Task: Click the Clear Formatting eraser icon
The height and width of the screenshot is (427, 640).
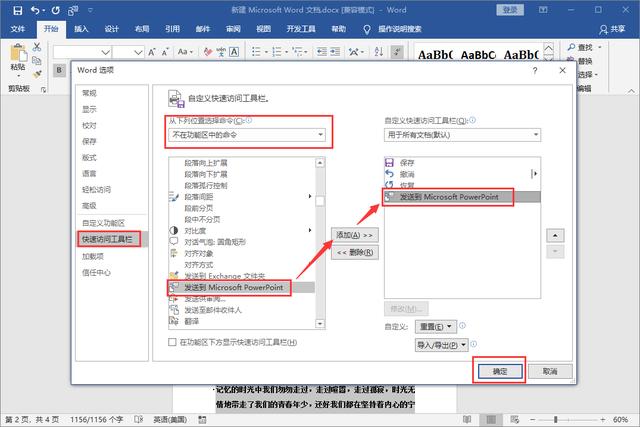Action: click(x=208, y=52)
